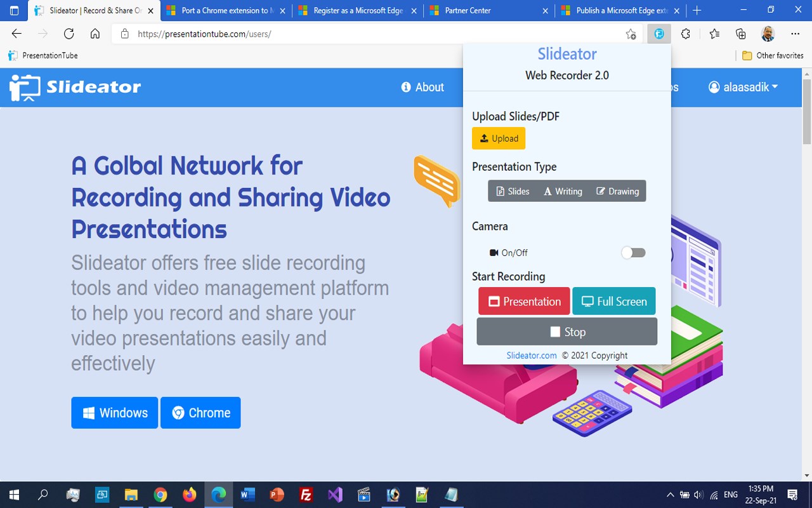The width and height of the screenshot is (812, 508).
Task: Open Microsoft Word from taskbar
Action: coord(247,495)
